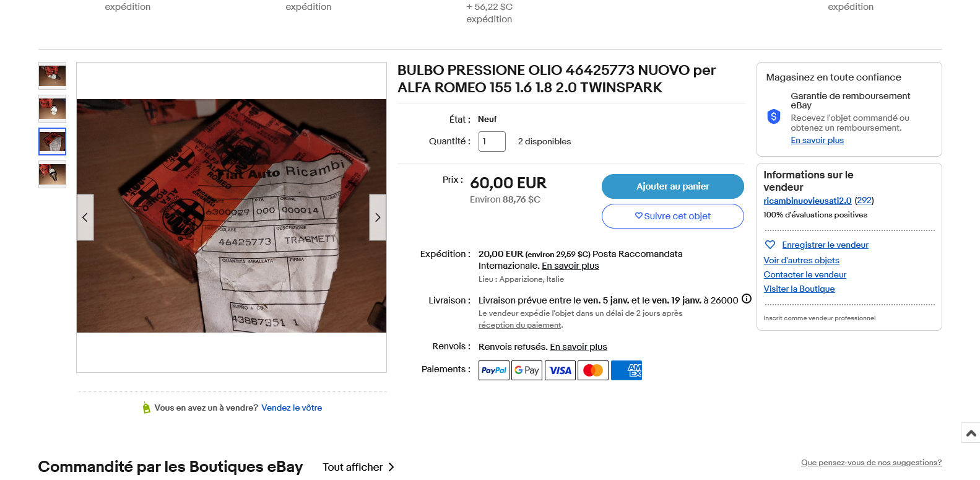
Task: Expand Tout afficher chevron
Action: [x=391, y=467]
